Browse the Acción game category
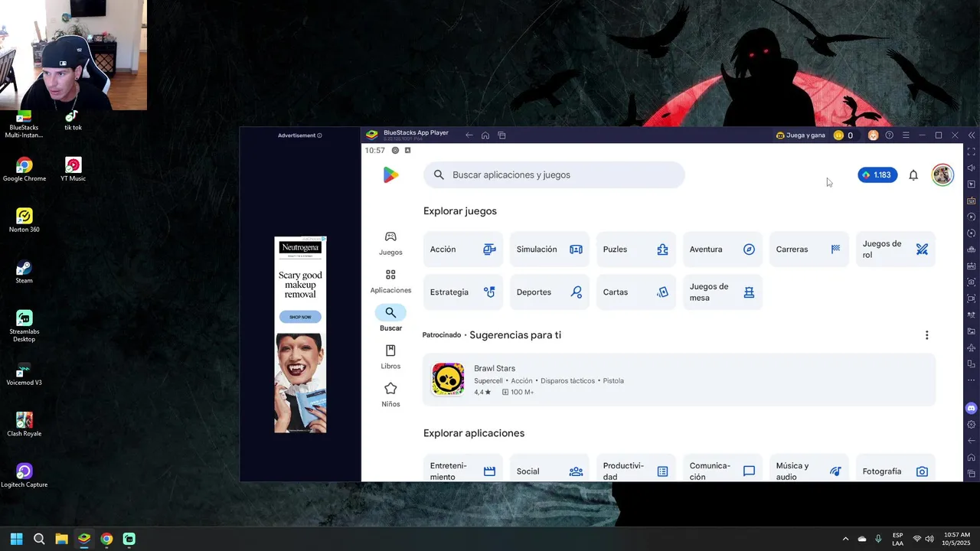Image resolution: width=980 pixels, height=551 pixels. 463,249
